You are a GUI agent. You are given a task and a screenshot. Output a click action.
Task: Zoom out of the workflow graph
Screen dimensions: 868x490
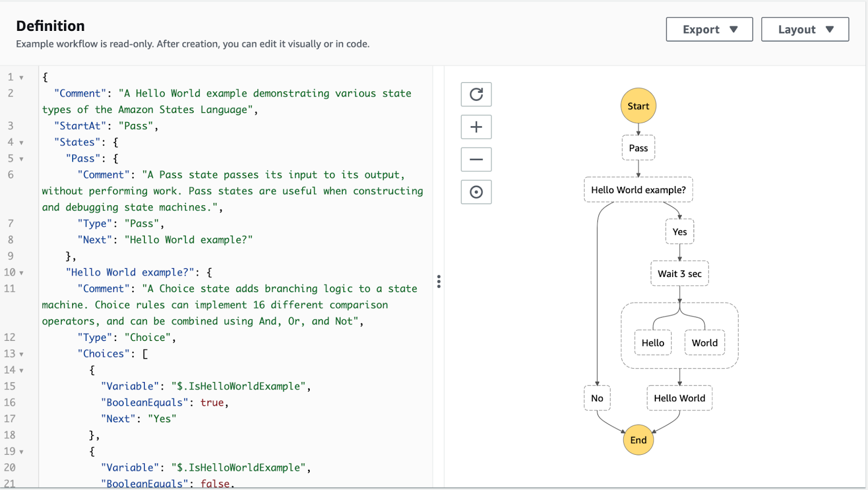pyautogui.click(x=476, y=159)
